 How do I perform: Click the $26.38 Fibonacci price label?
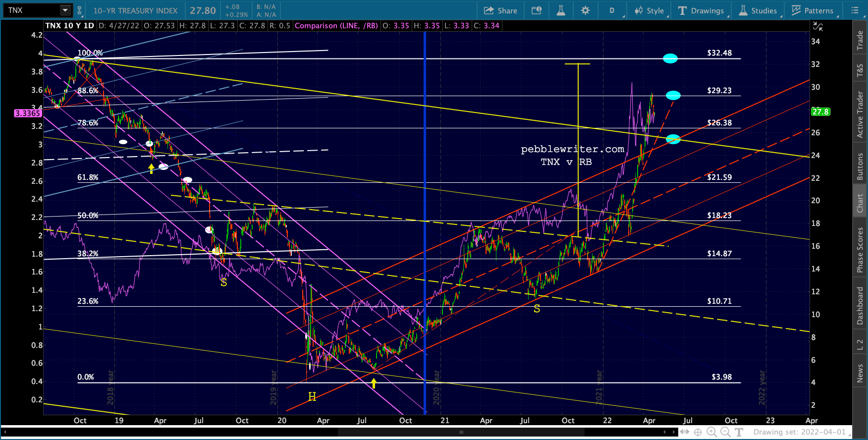point(719,123)
